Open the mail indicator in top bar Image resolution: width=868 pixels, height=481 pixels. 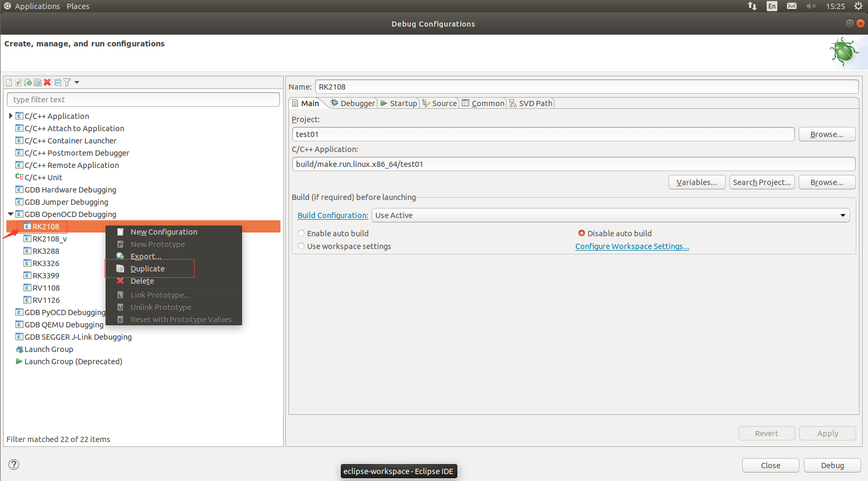[x=792, y=6]
